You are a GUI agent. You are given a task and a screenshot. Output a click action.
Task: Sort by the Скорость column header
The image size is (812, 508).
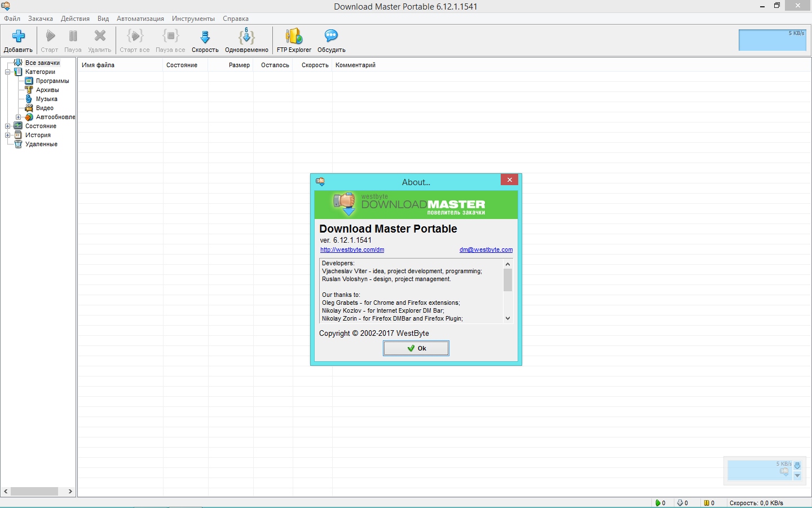click(312, 65)
